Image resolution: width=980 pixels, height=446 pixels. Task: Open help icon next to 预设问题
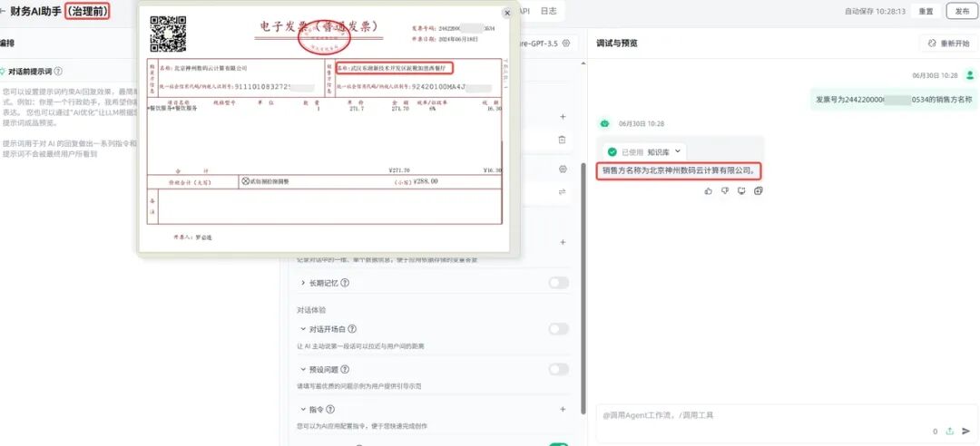[x=345, y=370]
